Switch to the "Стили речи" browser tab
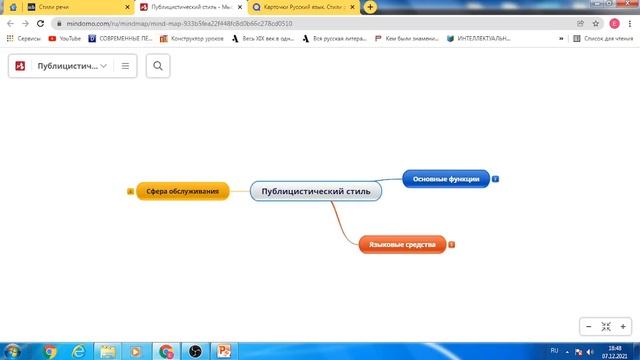Screen dimensions: 640x360 pos(78,7)
